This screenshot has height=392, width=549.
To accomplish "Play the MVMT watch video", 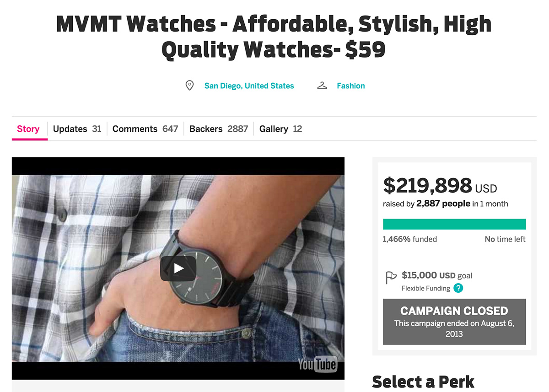I will (x=178, y=268).
